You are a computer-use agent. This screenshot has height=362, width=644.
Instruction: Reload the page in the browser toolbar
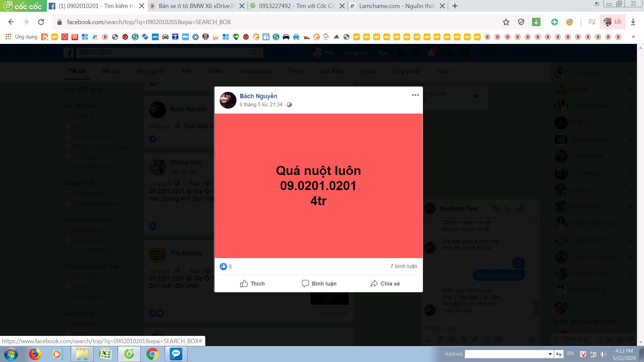(41, 22)
